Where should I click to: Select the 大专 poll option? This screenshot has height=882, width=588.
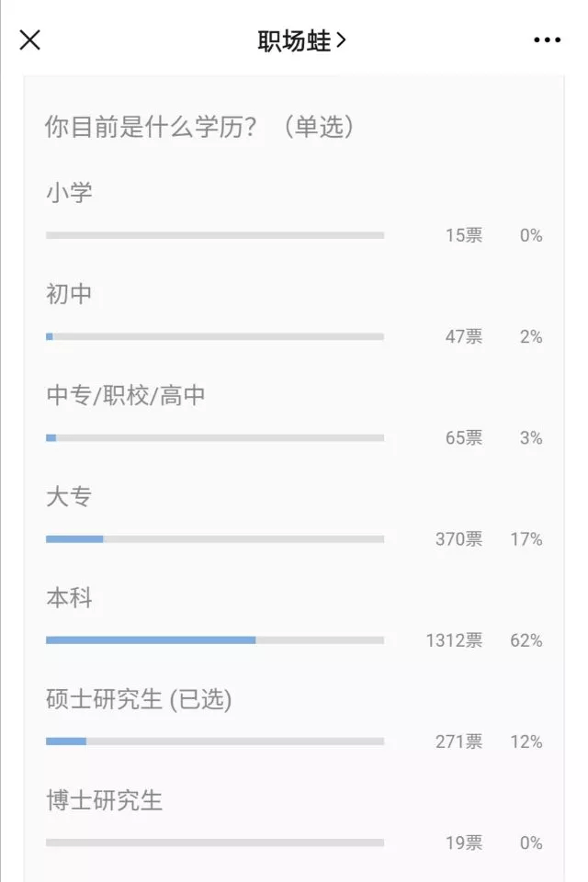pyautogui.click(x=70, y=497)
